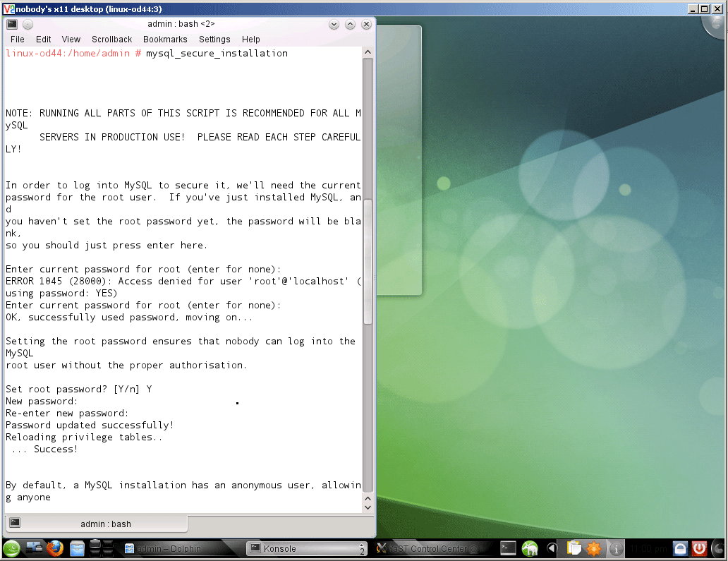Open the Settings menu in Konsole
This screenshot has width=728, height=561.
[214, 40]
